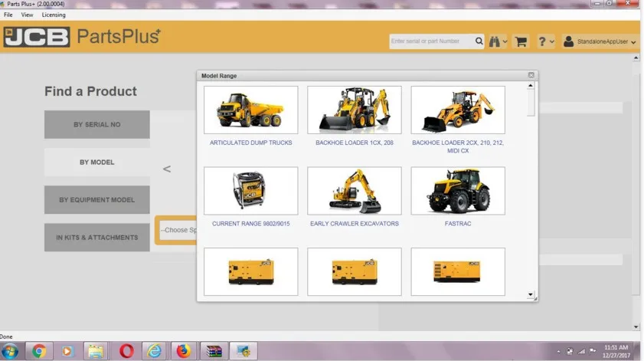This screenshot has height=361, width=644.
Task: Open the help question mark menu
Action: (x=545, y=41)
